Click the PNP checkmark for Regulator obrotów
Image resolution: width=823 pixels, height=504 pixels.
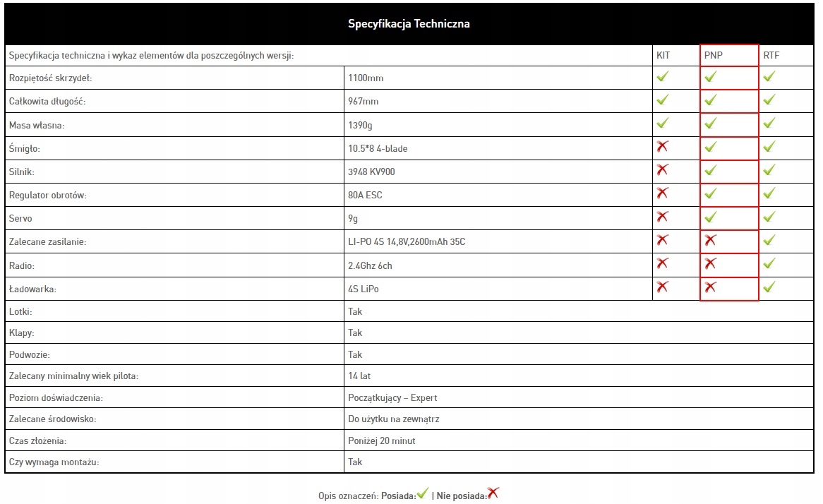710,193
